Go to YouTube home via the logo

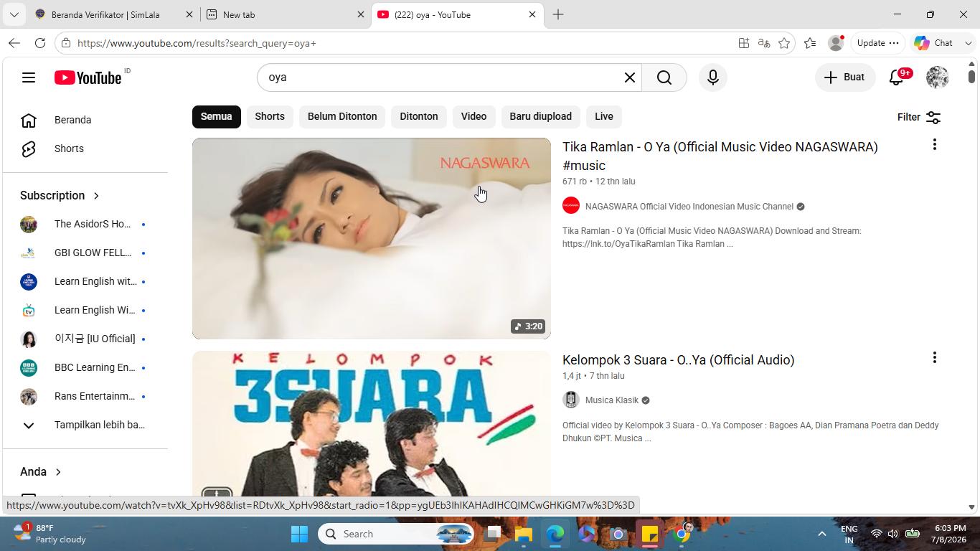(88, 77)
